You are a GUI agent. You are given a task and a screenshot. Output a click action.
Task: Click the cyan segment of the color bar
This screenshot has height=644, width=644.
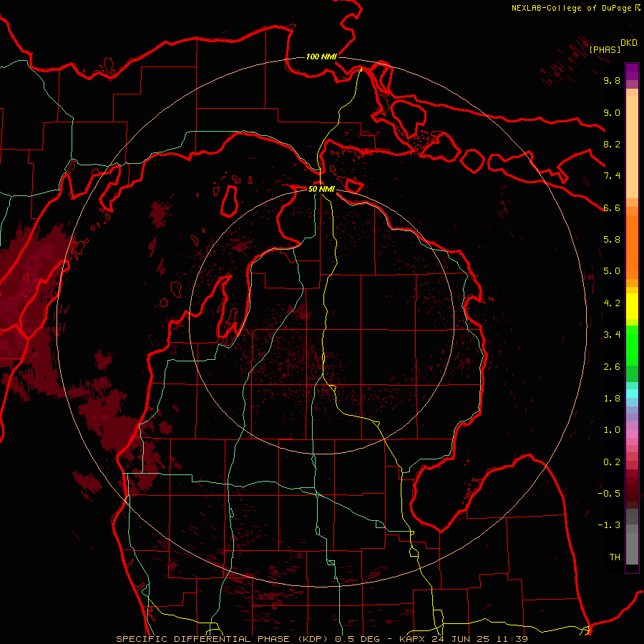click(632, 394)
